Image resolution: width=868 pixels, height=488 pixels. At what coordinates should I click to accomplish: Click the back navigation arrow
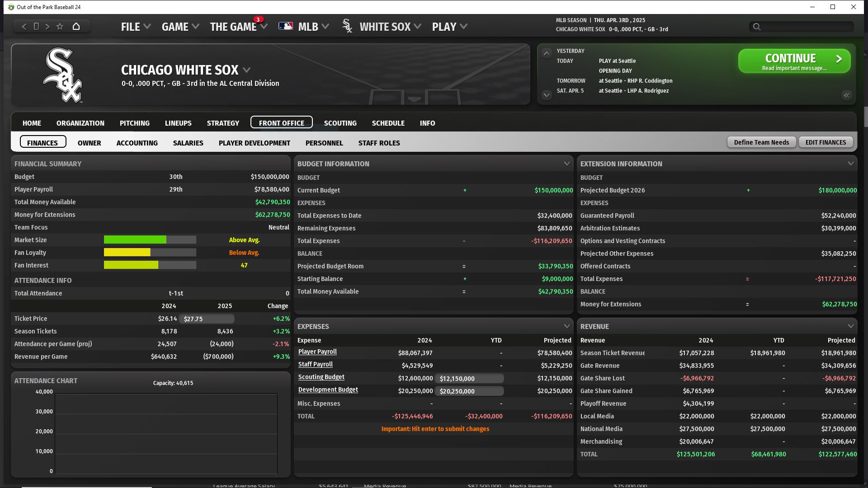24,27
